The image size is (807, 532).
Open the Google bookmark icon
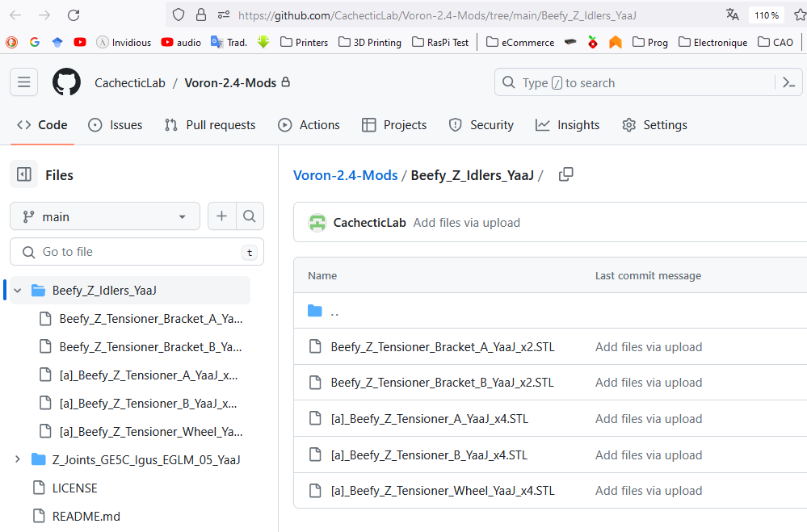tap(35, 42)
